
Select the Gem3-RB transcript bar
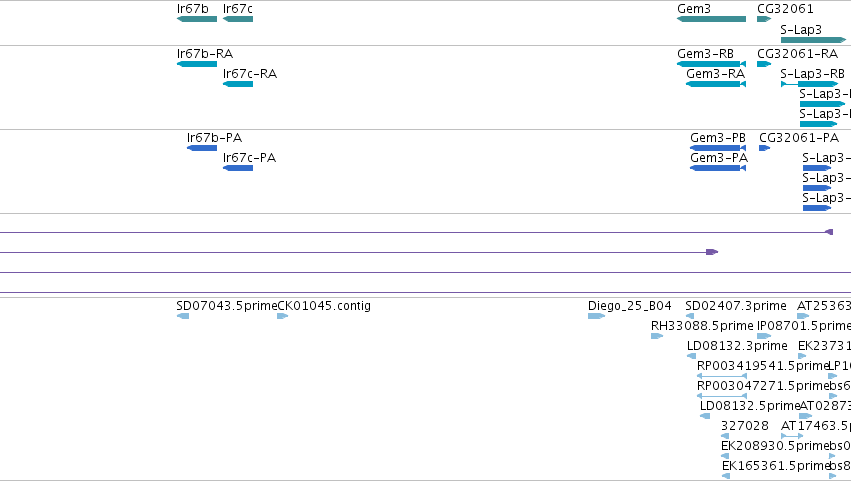coord(712,64)
